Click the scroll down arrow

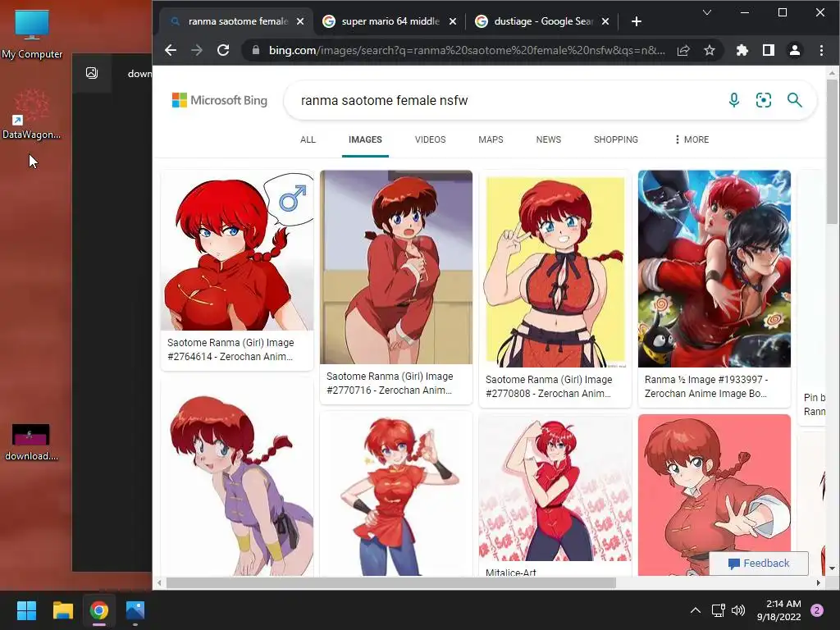click(x=832, y=568)
